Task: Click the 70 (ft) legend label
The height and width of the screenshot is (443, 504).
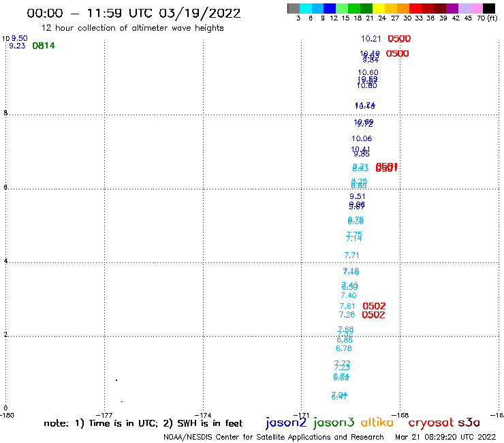Action: 487,18
